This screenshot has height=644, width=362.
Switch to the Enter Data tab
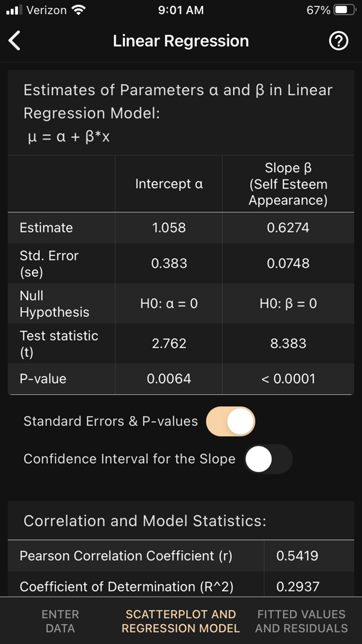[60, 621]
